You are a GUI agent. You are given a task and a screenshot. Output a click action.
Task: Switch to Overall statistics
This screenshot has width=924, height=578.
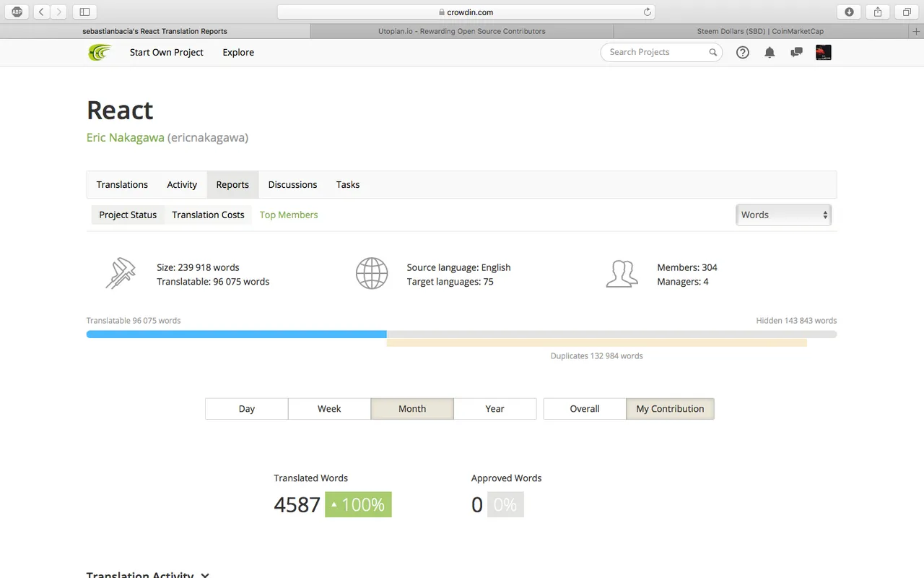[585, 409]
